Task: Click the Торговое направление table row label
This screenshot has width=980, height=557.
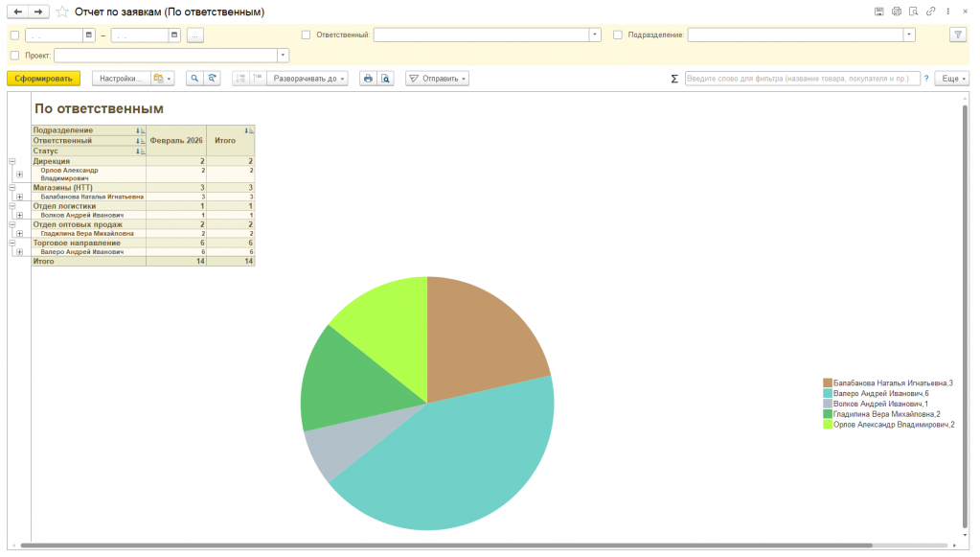Action: (77, 244)
